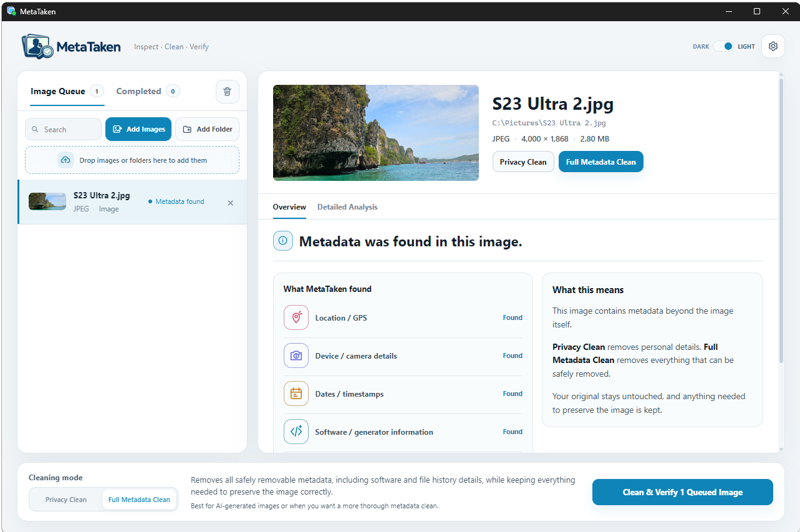Click into the Search input field
The width and height of the screenshot is (800, 532).
(x=63, y=129)
